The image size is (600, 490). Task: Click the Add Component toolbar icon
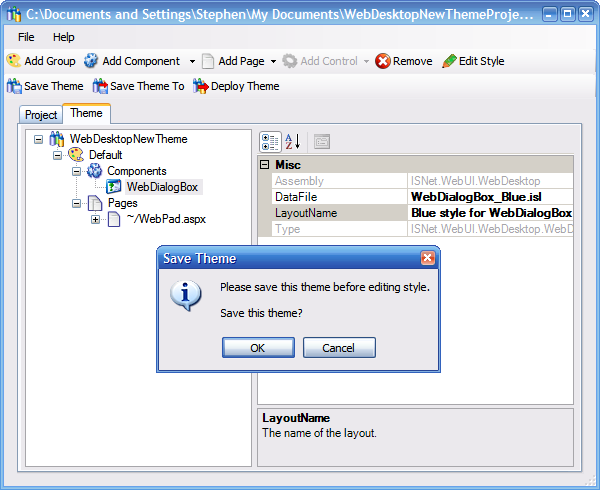coord(91,61)
